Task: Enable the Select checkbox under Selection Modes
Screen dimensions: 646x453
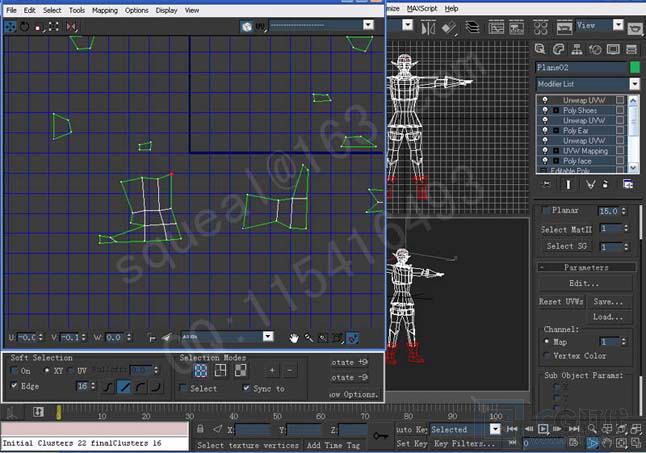Action: click(183, 388)
